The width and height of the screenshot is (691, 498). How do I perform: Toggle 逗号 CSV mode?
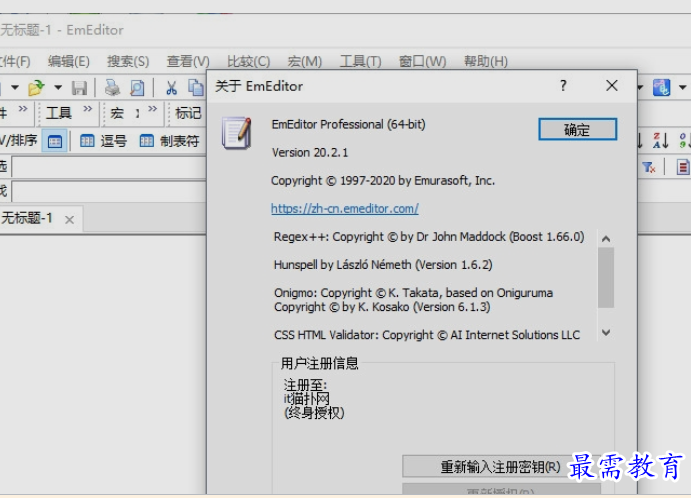pos(104,141)
